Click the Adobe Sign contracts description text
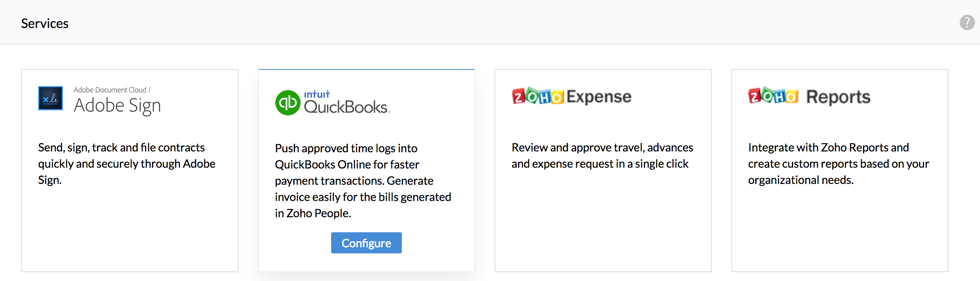Image resolution: width=980 pixels, height=281 pixels. [x=126, y=164]
